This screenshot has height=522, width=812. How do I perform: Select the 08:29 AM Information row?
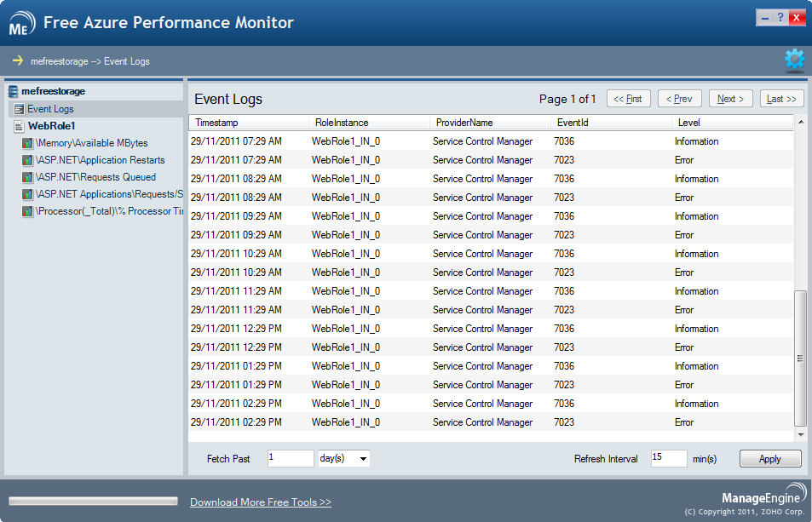tap(491, 179)
